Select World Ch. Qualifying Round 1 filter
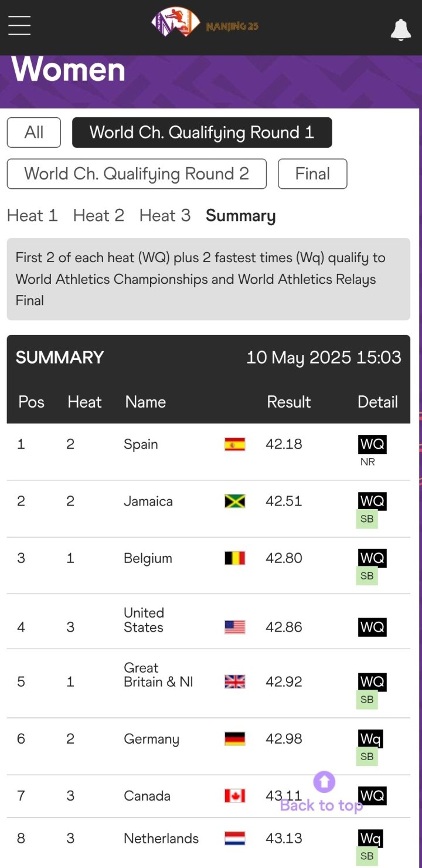Image resolution: width=422 pixels, height=868 pixels. (202, 133)
